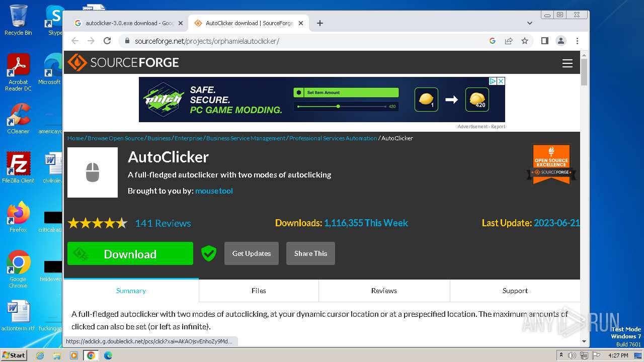The image size is (644, 362).
Task: Toggle Chrome's side panel icon
Action: tap(544, 41)
